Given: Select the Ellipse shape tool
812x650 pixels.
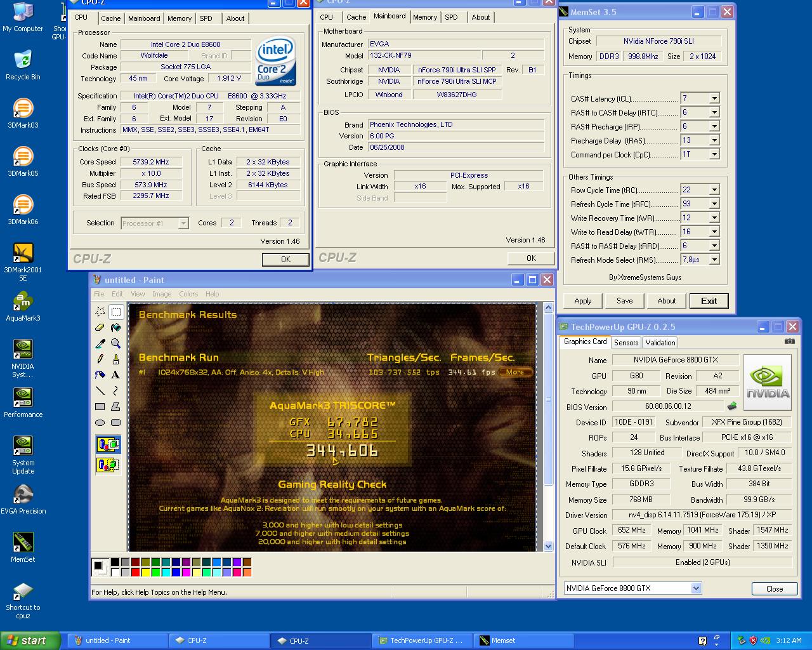Looking at the screenshot, I should coord(100,422).
